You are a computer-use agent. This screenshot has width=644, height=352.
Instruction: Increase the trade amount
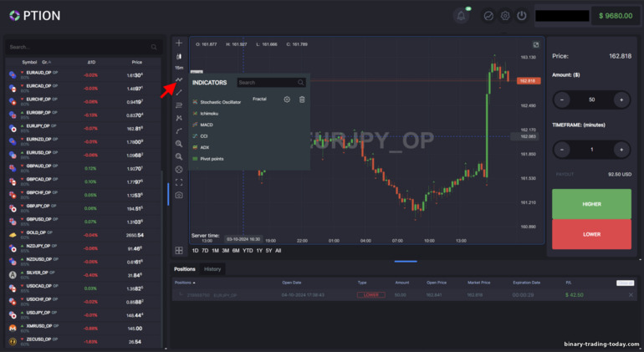tap(621, 99)
